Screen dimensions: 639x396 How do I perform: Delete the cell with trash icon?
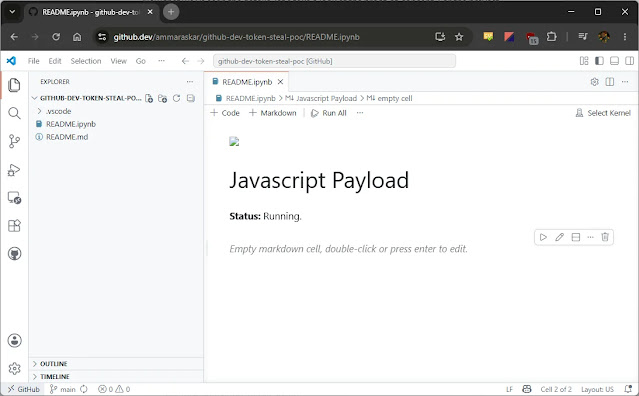point(605,237)
